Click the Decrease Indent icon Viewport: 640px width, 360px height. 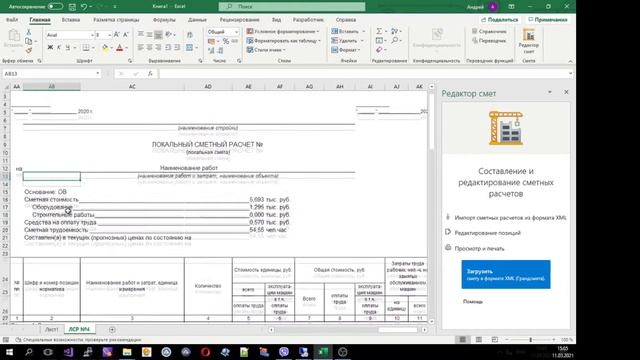pyautogui.click(x=168, y=48)
